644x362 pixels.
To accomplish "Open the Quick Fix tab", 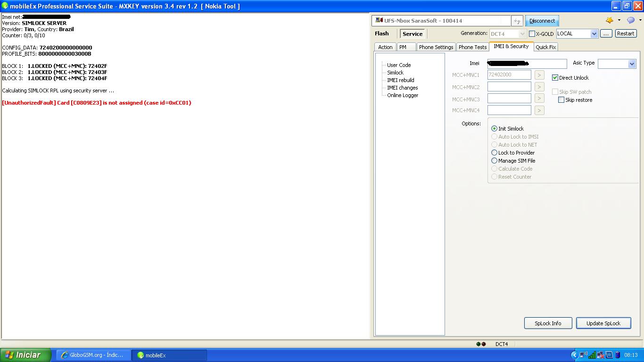I will tap(545, 47).
